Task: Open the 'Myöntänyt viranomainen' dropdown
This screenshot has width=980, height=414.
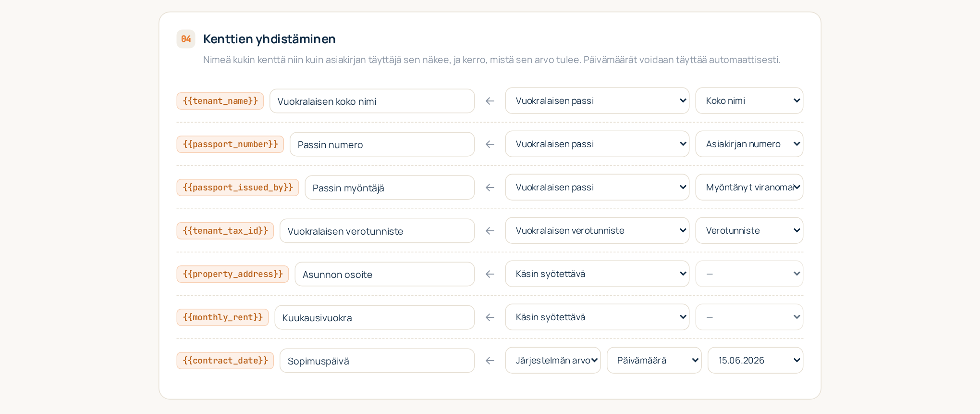Action: tap(749, 187)
